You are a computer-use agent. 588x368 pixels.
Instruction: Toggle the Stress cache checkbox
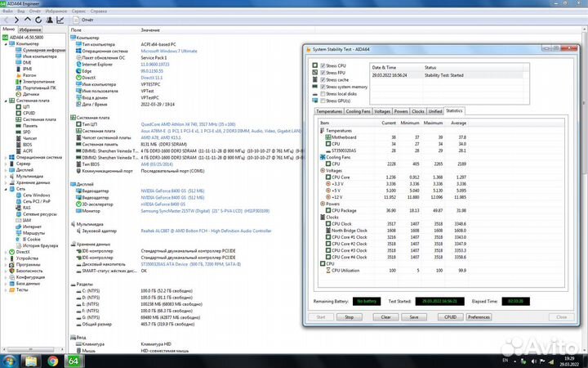[x=323, y=80]
